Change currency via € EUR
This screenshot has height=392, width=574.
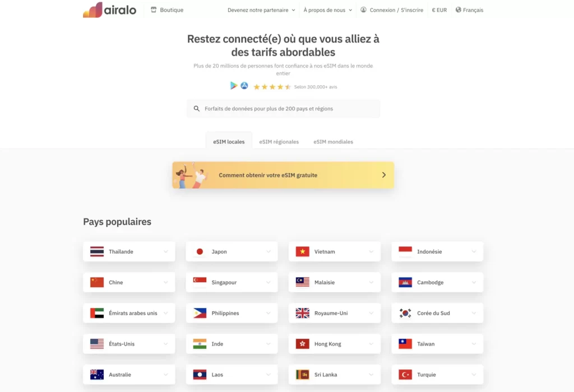coord(439,10)
